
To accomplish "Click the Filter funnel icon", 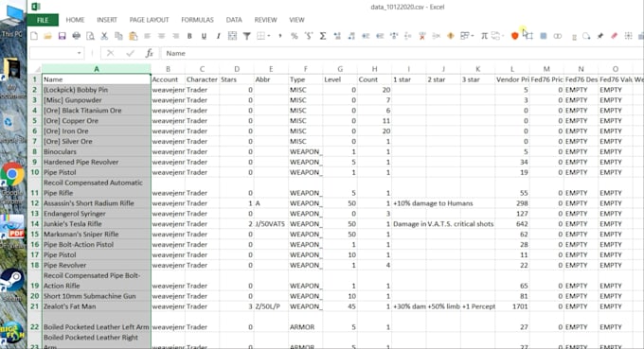I will click(247, 36).
